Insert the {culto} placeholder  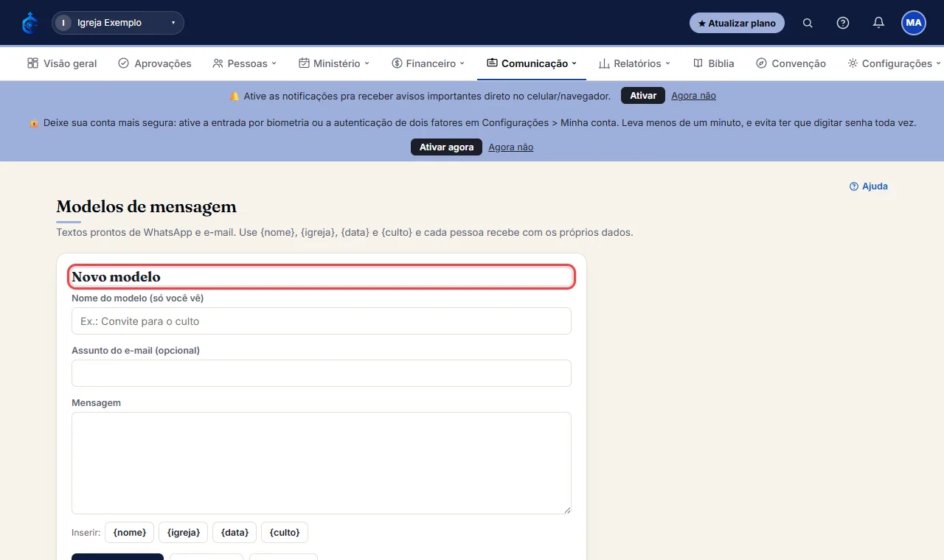tap(285, 532)
